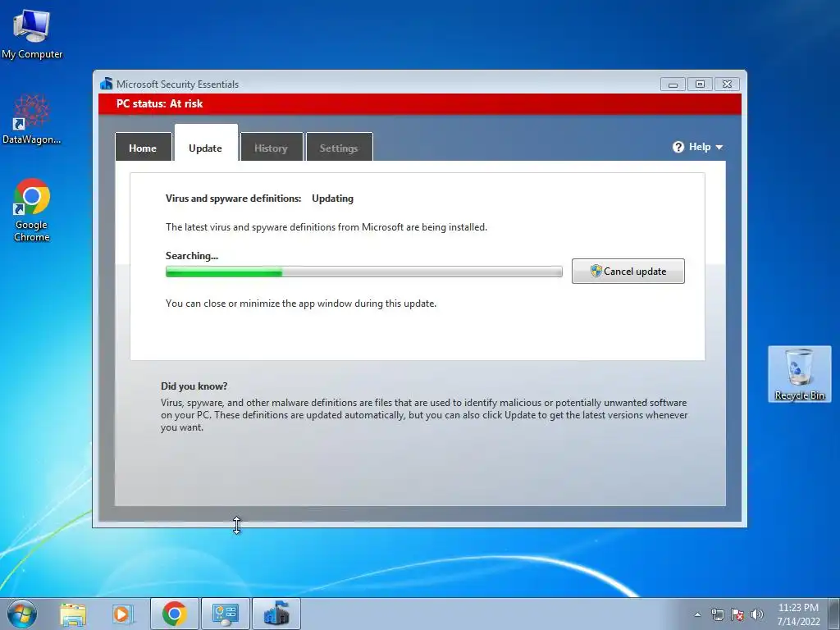The image size is (840, 630).
Task: Show hidden tray icons arrow
Action: tap(697, 614)
